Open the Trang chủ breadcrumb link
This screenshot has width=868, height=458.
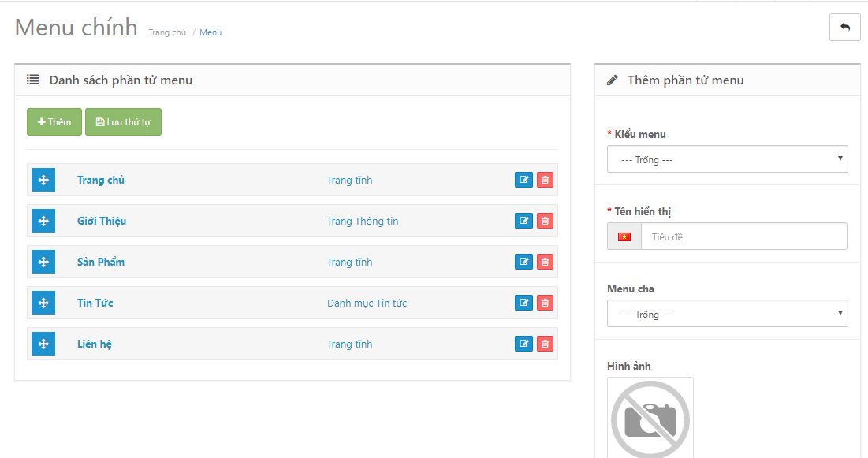point(167,32)
